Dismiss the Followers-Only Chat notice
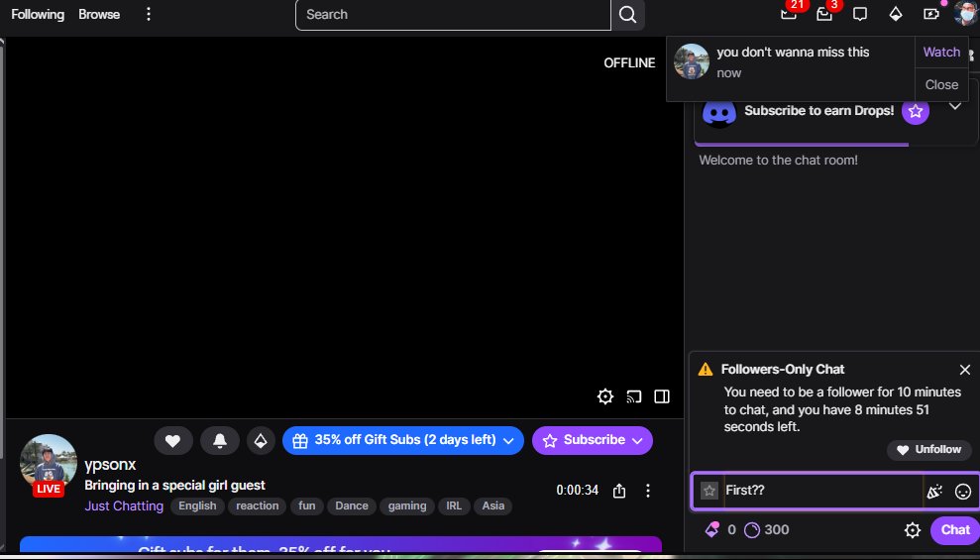This screenshot has height=560, width=980. (965, 370)
